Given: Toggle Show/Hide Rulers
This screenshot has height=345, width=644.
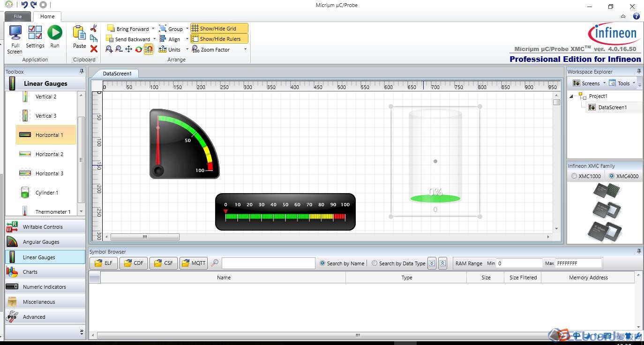Looking at the screenshot, I should tap(219, 39).
